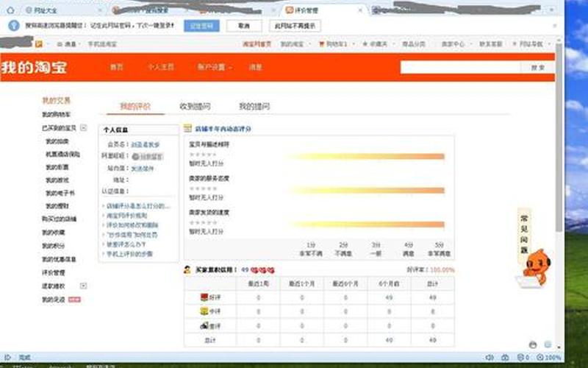Screen dimensions: 588x368
Task: Click the cloud icon in browser status bar
Action: (x=505, y=357)
